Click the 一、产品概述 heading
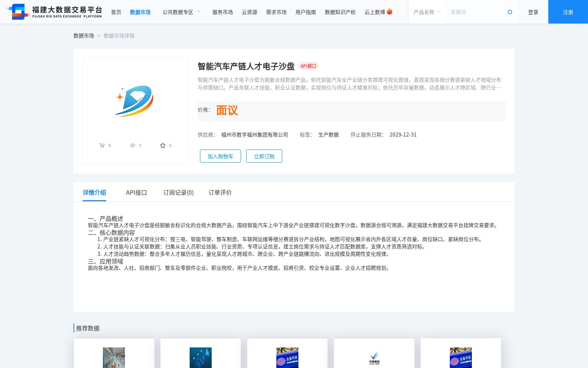This screenshot has height=368, width=588. pos(105,219)
